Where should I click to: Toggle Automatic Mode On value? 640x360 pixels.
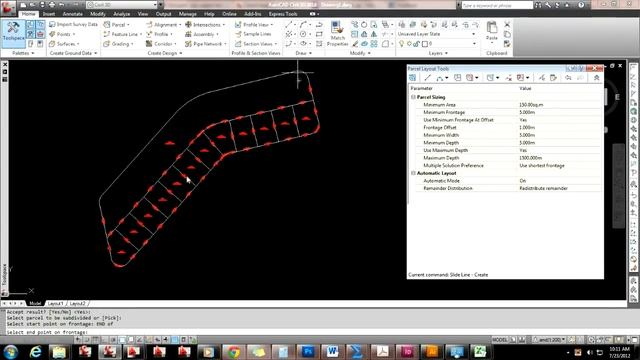click(559, 181)
